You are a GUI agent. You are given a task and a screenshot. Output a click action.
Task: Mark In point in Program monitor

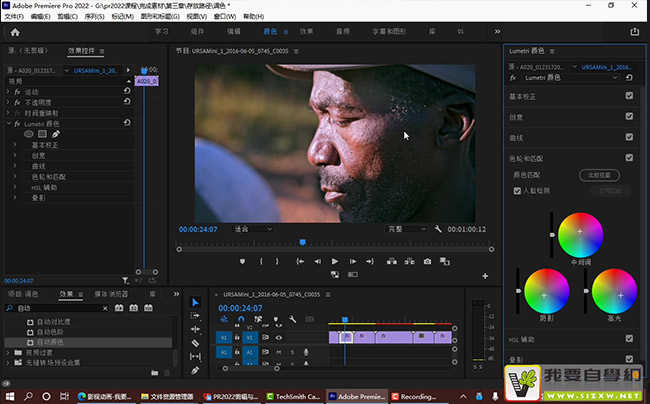point(261,261)
